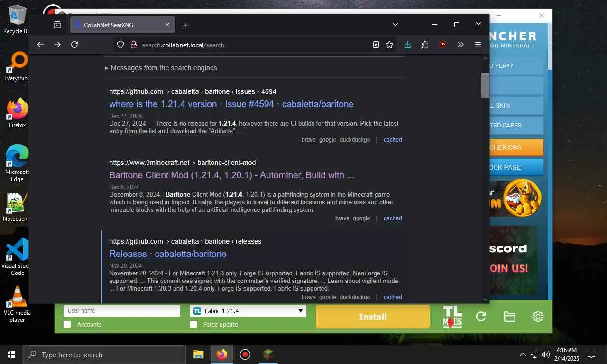
Task: Open TLauncher settings gear
Action: (x=538, y=317)
